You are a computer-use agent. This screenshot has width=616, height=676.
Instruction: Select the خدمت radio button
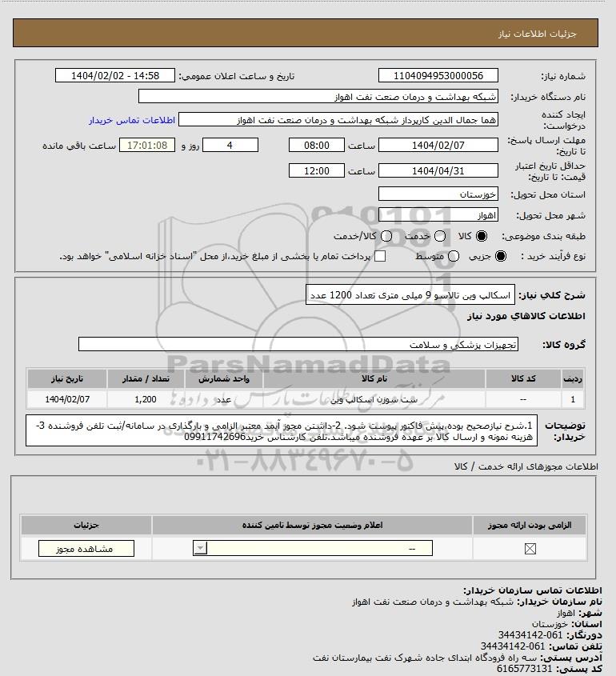tap(440, 236)
